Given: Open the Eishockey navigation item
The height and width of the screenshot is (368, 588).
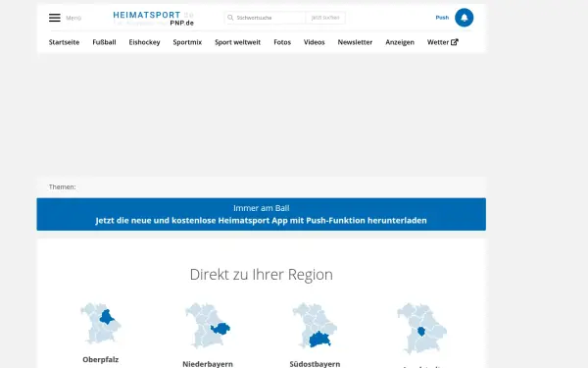Looking at the screenshot, I should pos(144,42).
